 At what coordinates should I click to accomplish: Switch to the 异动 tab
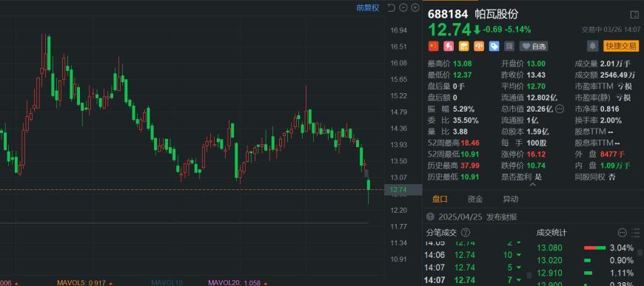(511, 200)
